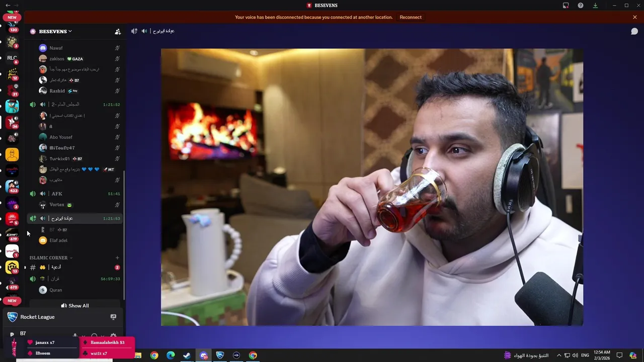This screenshot has height=362, width=644.
Task: Switch ENG input language
Action: click(585, 355)
